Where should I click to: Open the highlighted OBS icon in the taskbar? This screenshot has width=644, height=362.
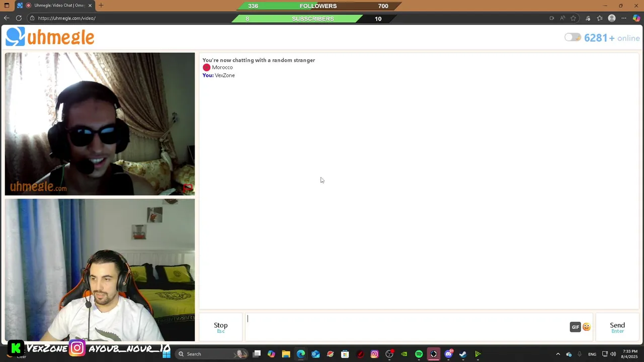click(x=434, y=354)
